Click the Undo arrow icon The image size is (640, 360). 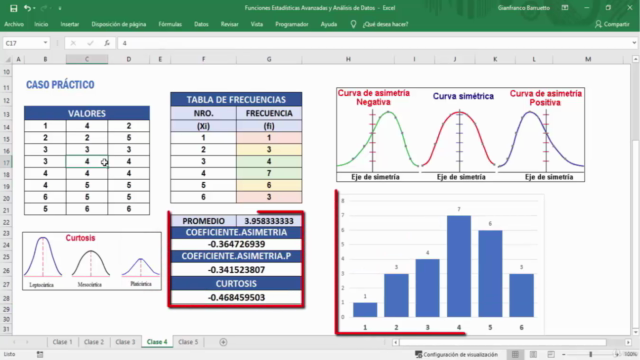click(27, 8)
